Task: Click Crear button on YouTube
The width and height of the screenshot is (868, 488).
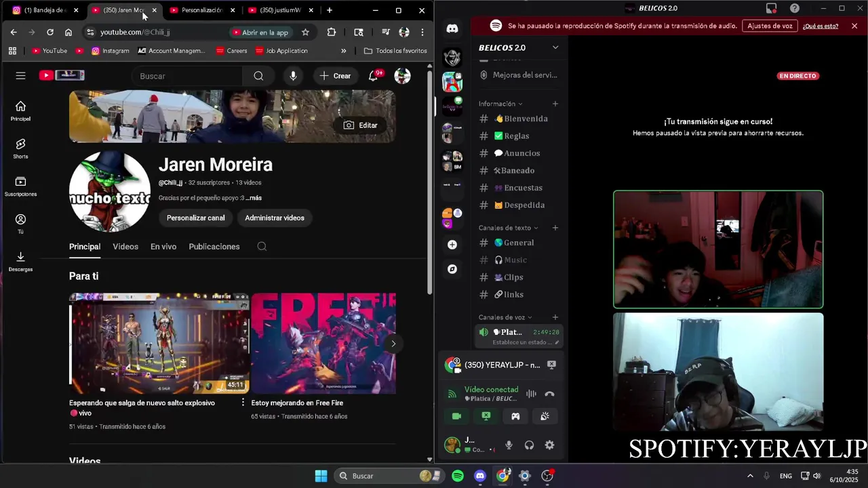Action: coord(335,76)
